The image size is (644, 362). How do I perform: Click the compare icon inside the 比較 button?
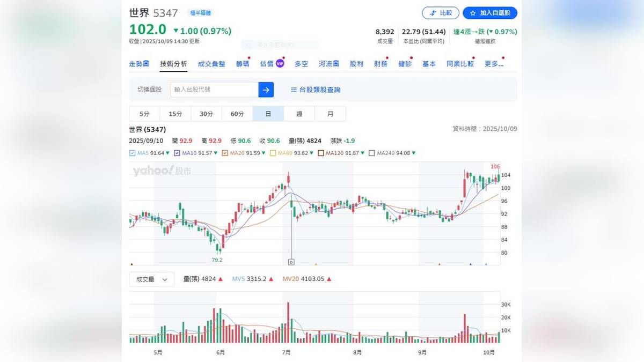coord(434,12)
